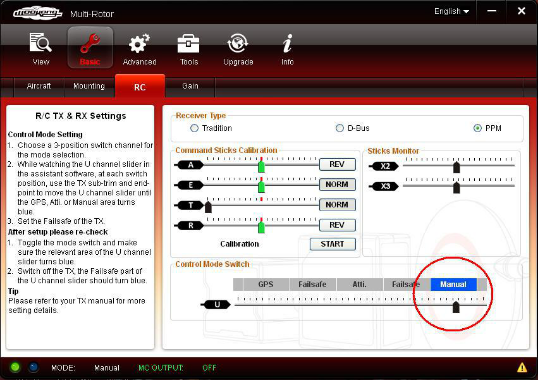
Task: Select the PPM receiver type
Action: [477, 128]
